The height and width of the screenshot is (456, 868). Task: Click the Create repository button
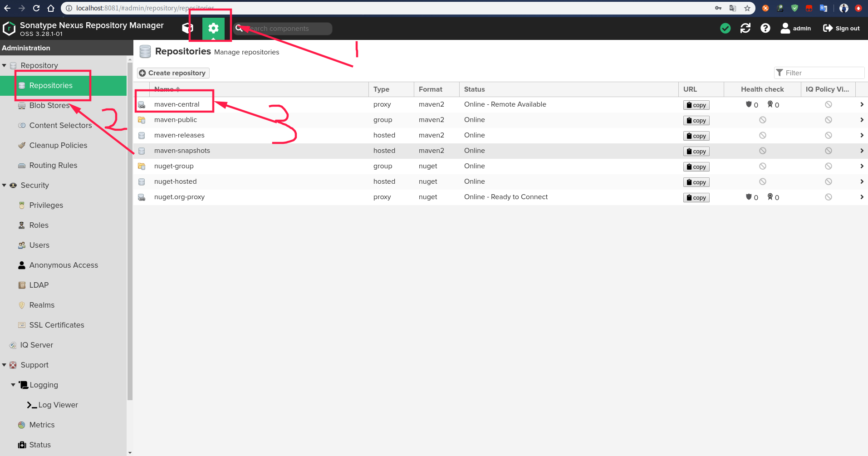pyautogui.click(x=173, y=73)
